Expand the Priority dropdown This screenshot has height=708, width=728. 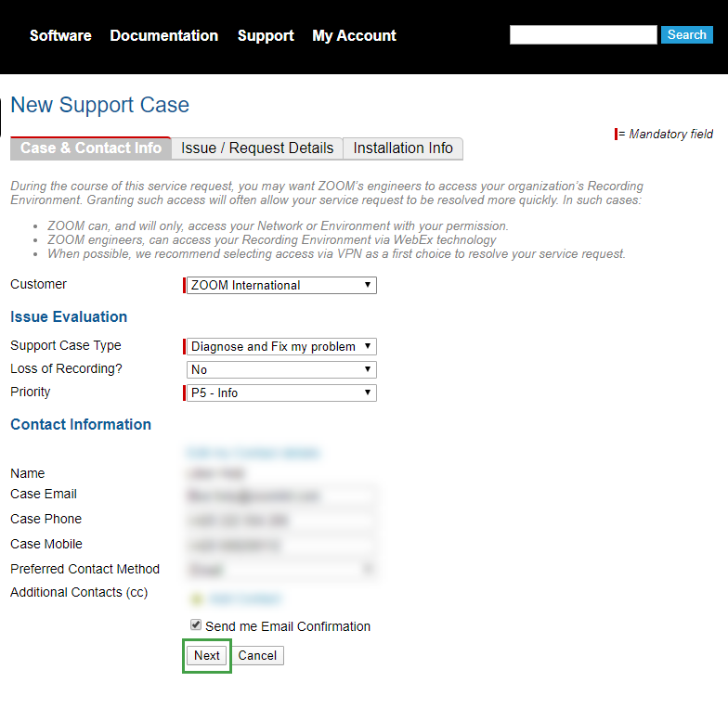pyautogui.click(x=281, y=393)
